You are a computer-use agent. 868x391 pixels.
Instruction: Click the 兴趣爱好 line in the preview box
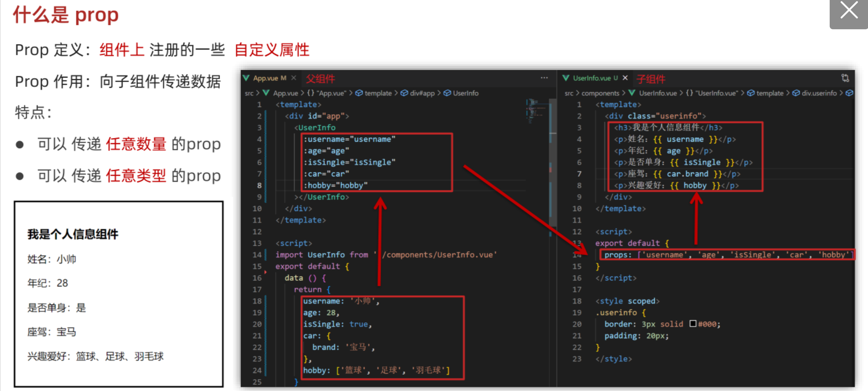[95, 356]
